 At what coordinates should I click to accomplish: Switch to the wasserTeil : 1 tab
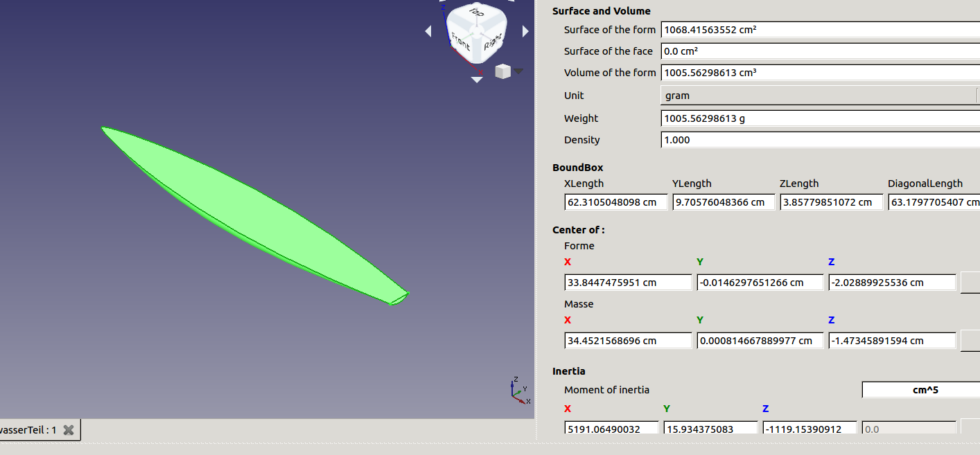pyautogui.click(x=28, y=430)
